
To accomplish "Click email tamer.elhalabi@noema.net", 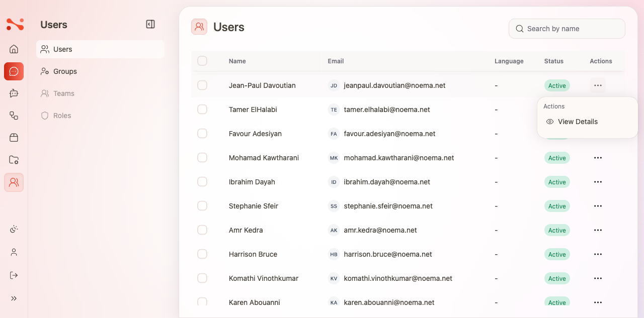I will (387, 110).
